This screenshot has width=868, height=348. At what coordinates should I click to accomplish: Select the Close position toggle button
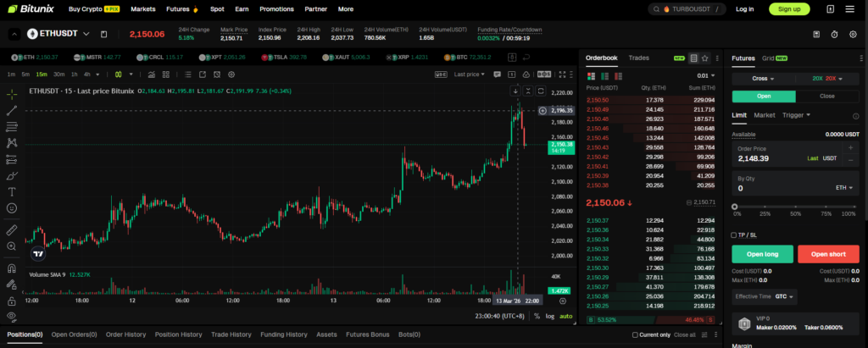pos(827,97)
